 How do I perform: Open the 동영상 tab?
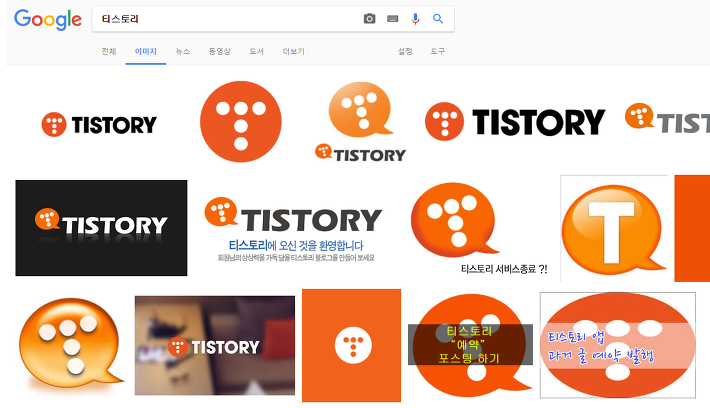point(220,51)
